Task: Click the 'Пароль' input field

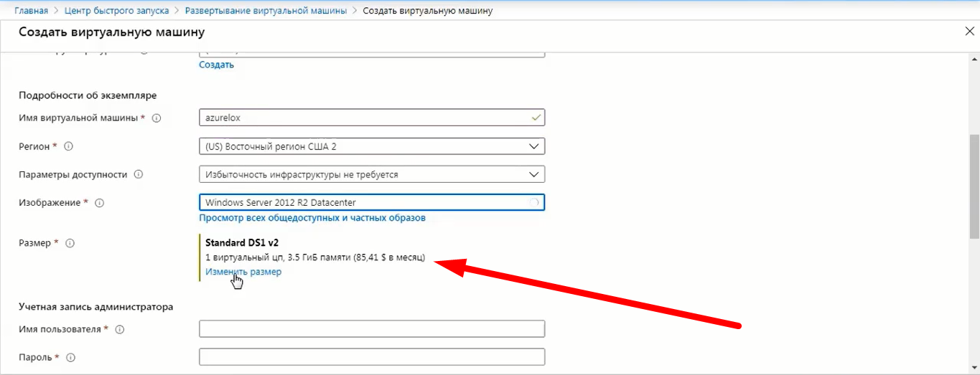Action: pyautogui.click(x=371, y=357)
